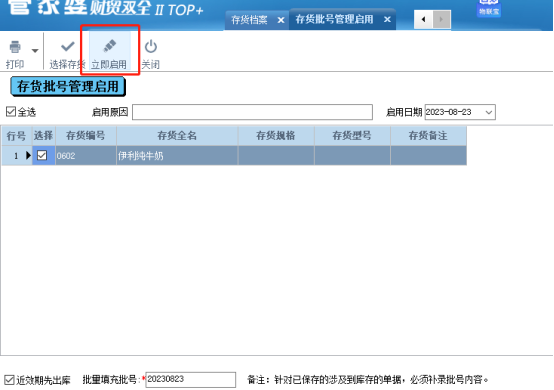Open the 物联宝 icon at top right
Image resolution: width=554 pixels, height=390 pixels.
(489, 8)
